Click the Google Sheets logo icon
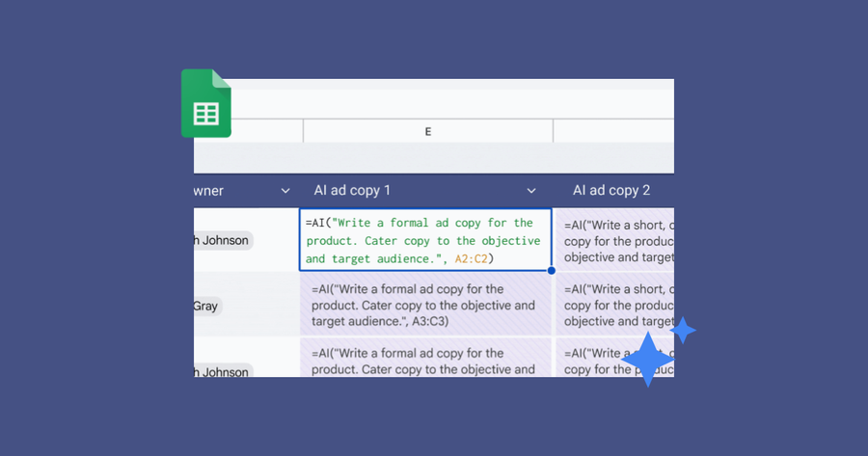The height and width of the screenshot is (456, 868). (x=206, y=103)
